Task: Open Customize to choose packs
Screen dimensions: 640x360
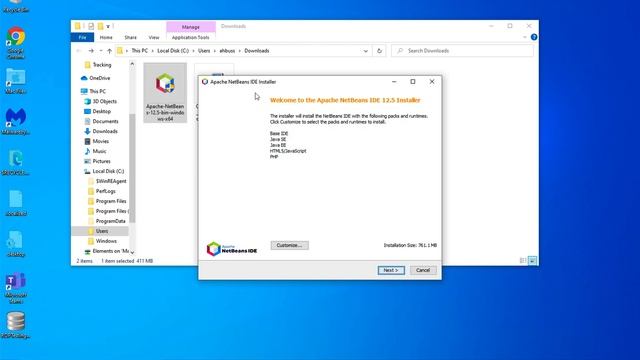Action: [289, 245]
